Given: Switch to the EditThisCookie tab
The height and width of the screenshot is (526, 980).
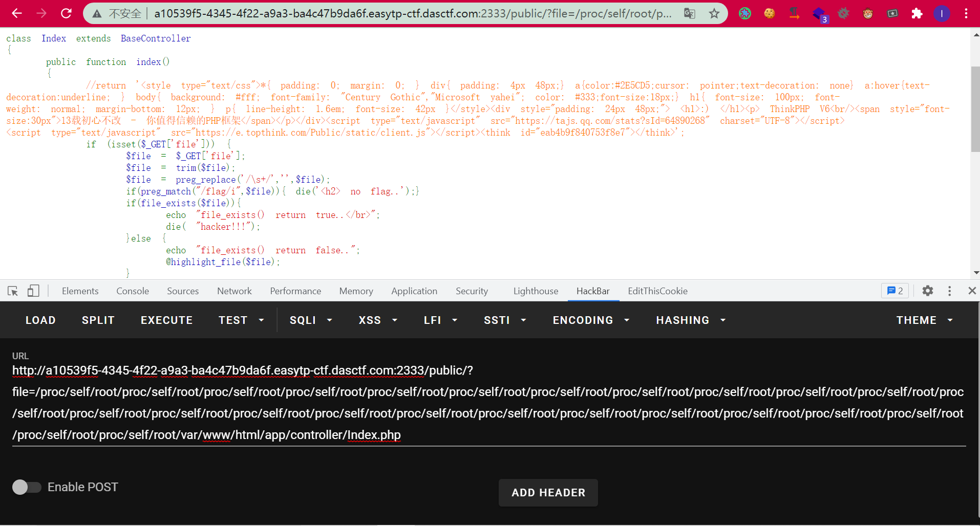Looking at the screenshot, I should coord(657,291).
